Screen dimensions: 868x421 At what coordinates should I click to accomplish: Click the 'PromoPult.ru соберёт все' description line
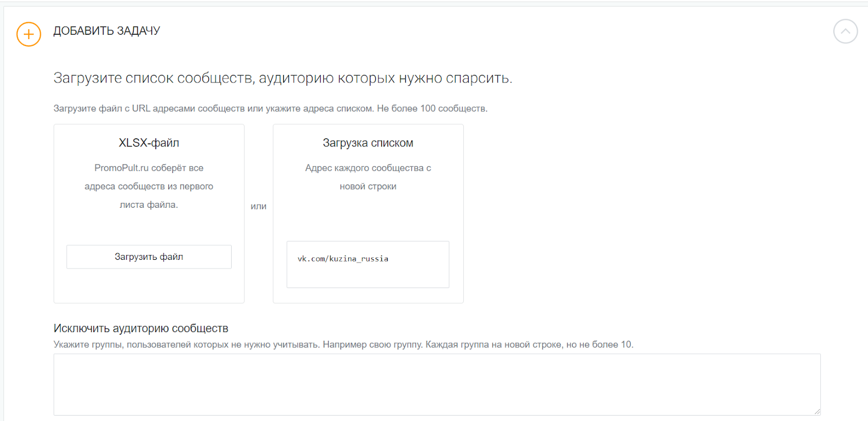point(149,168)
